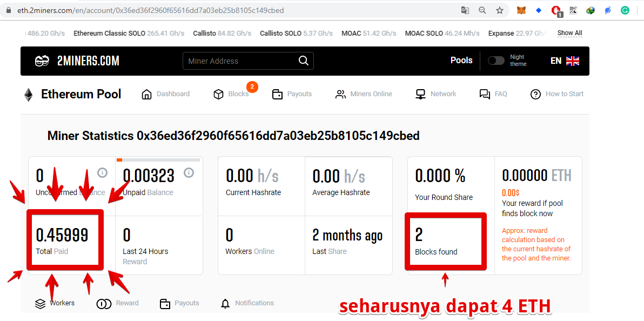Click the Blocks found label
Viewport: 644px width, 321px height.
point(436,252)
